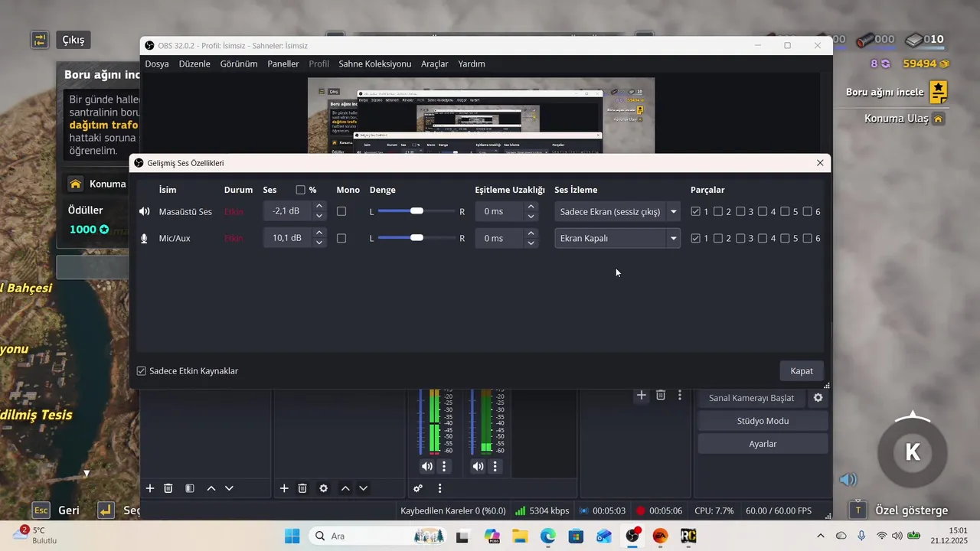Open the first mixer channel's three-dot menu

pos(444,466)
